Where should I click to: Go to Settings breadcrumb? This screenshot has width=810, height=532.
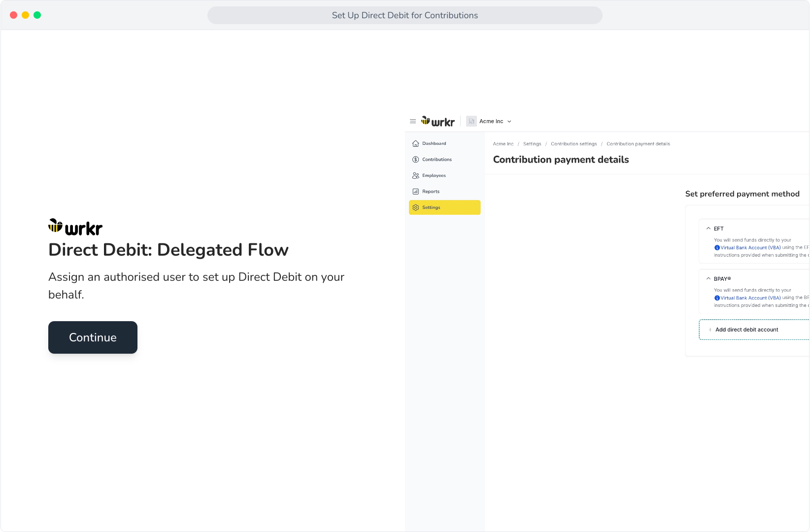(x=532, y=144)
